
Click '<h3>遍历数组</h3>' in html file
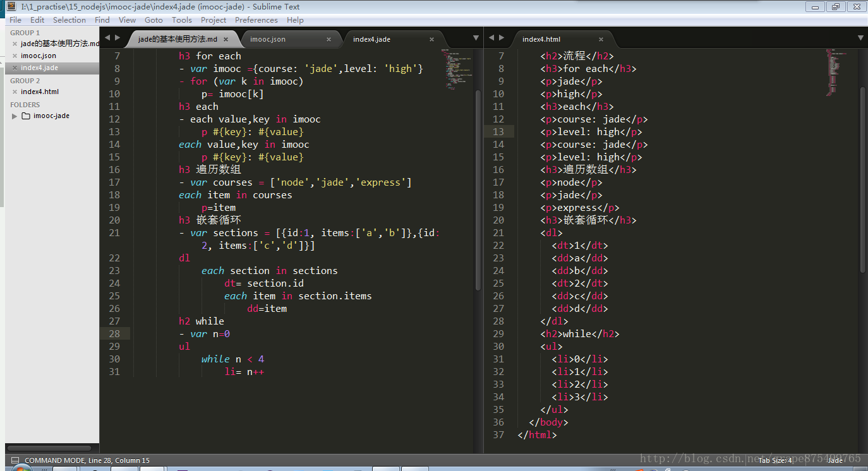[589, 170]
